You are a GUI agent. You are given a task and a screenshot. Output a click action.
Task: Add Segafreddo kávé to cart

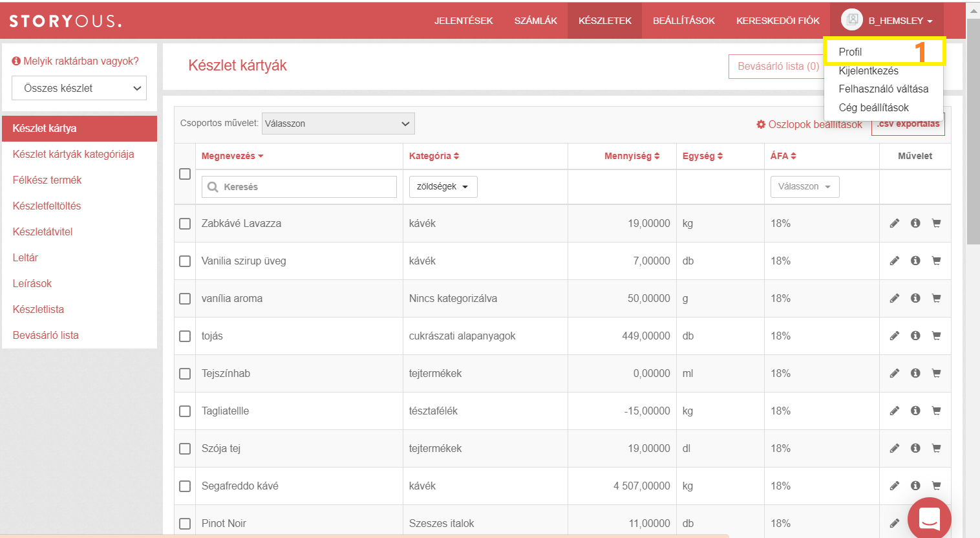pyautogui.click(x=936, y=486)
